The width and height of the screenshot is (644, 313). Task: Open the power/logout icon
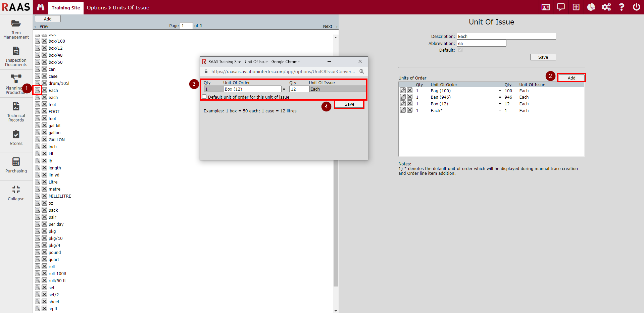(636, 7)
